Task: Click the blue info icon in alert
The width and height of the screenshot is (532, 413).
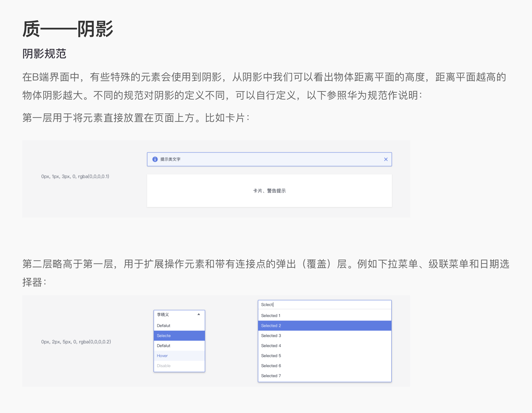Action: (155, 159)
